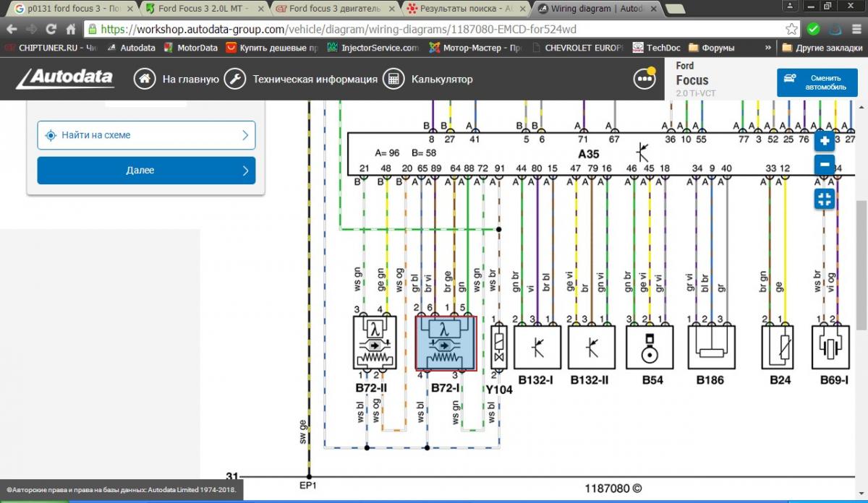Select the B132-I sensor symbol
The image size is (868, 503).
coord(536,348)
